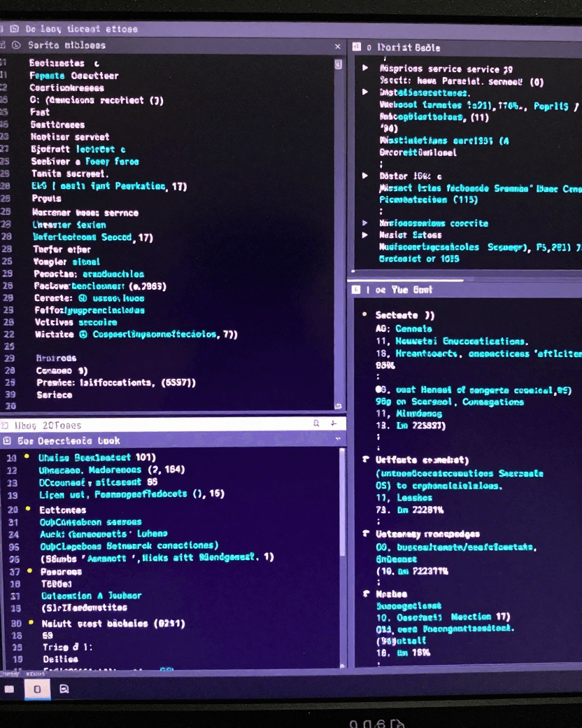Click line starting "Uefertecteons"

click(x=93, y=237)
